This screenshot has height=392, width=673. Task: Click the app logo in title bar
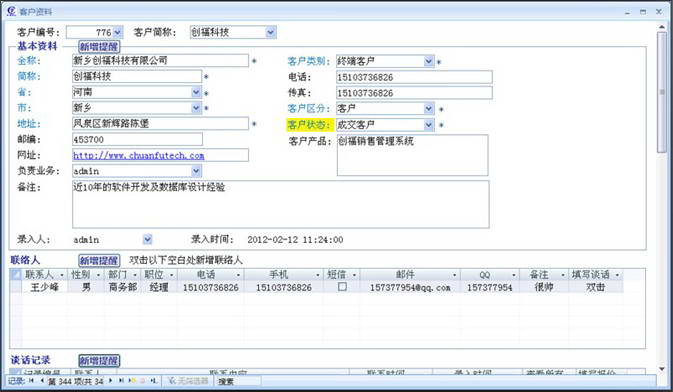click(11, 12)
